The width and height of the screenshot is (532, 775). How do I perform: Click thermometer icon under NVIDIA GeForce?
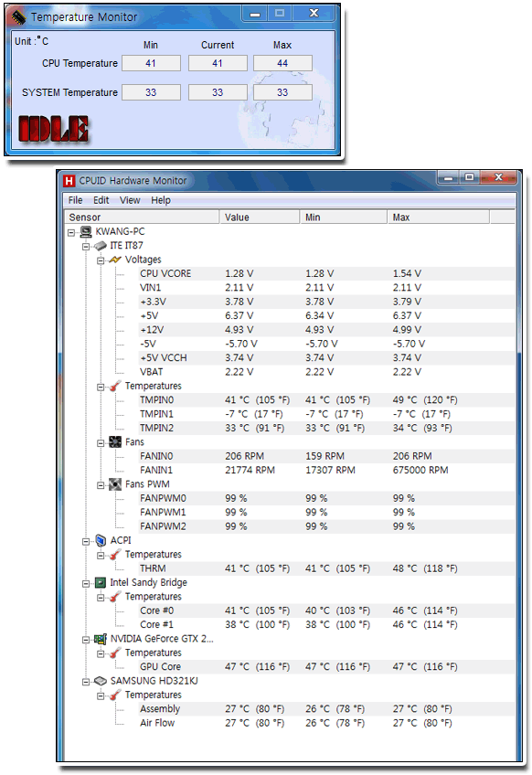tap(115, 653)
